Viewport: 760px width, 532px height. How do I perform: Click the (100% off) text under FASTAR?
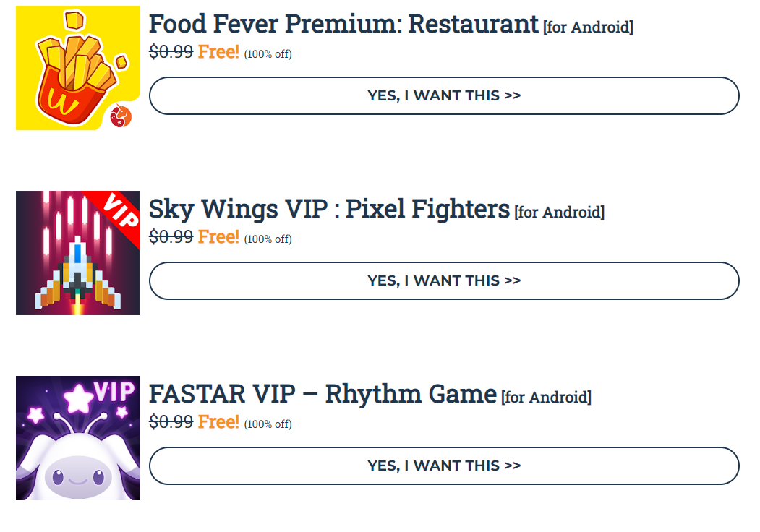[268, 424]
